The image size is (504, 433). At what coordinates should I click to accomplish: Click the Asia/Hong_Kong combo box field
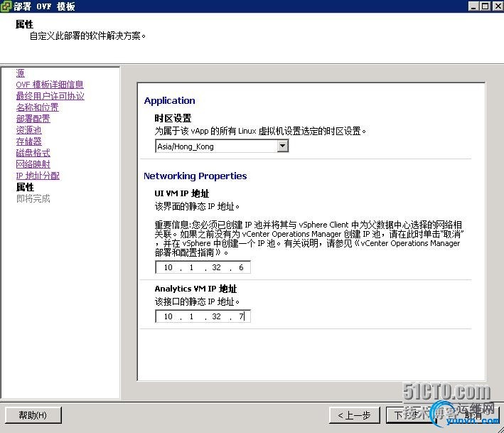click(222, 146)
